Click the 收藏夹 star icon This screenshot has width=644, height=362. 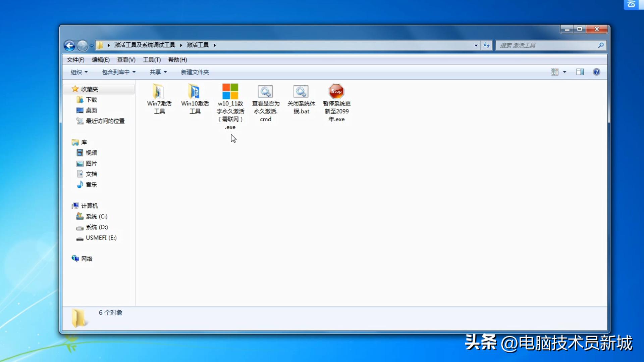coord(75,89)
